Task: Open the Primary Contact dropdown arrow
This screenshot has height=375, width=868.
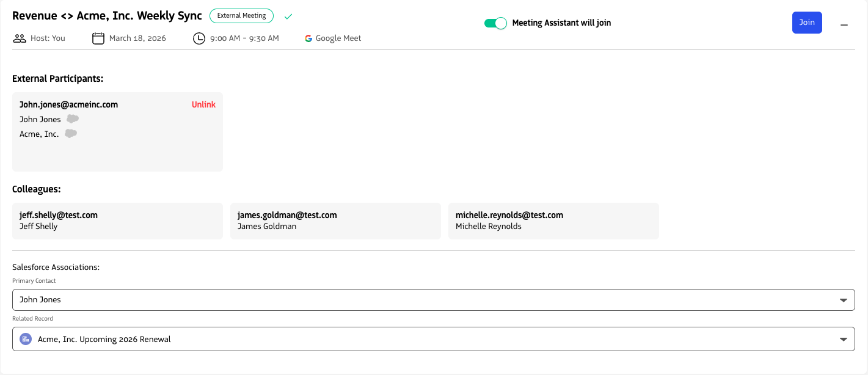Action: [843, 300]
